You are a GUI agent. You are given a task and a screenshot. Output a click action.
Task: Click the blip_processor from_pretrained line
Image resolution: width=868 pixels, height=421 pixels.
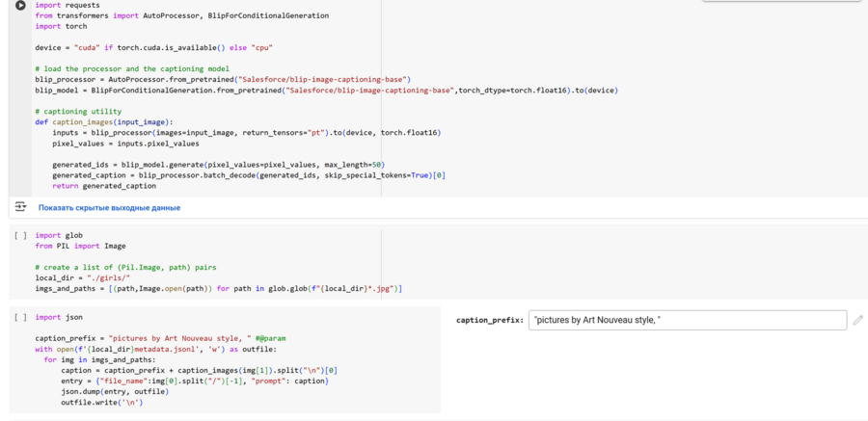(223, 79)
